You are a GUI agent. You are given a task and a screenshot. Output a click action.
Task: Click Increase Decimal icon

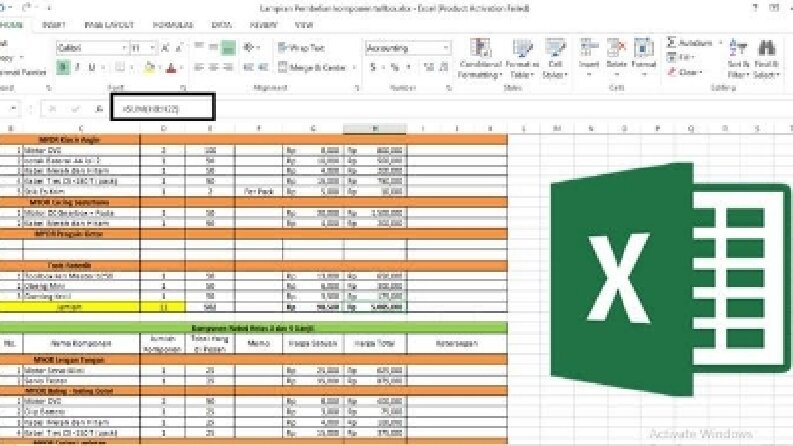(x=429, y=67)
